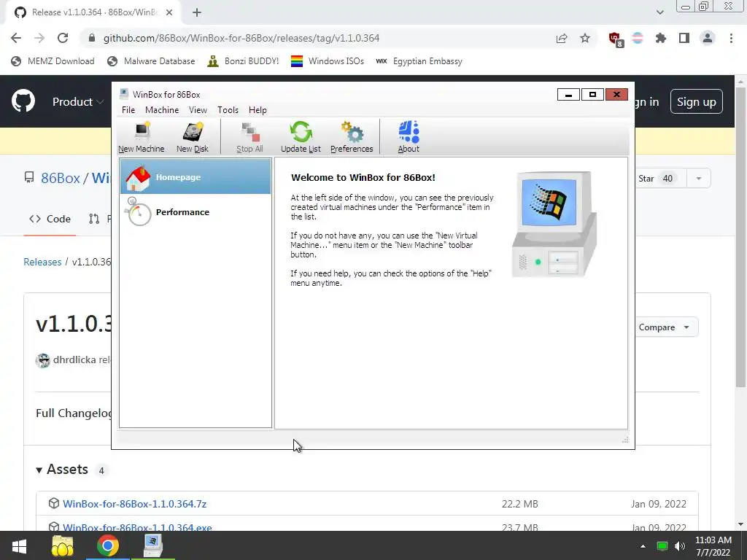Reload the GitHub page
Viewport: 747px width, 560px height.
pyautogui.click(x=63, y=38)
